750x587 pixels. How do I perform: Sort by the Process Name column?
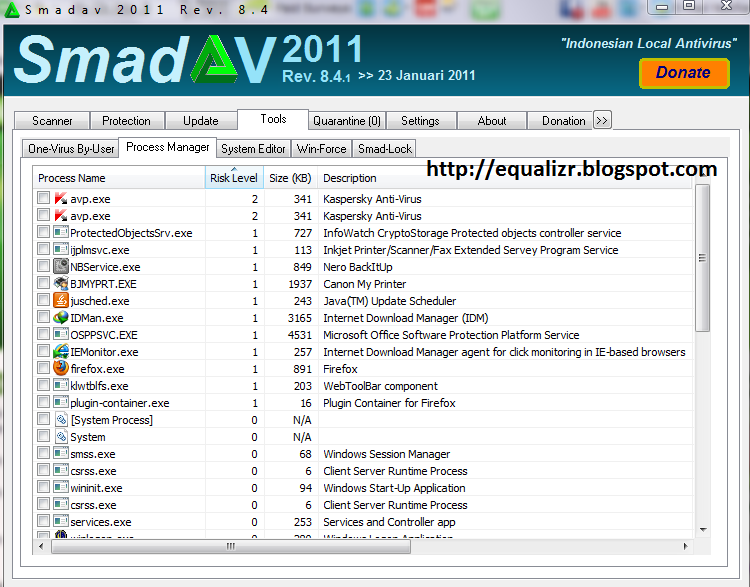(x=119, y=178)
